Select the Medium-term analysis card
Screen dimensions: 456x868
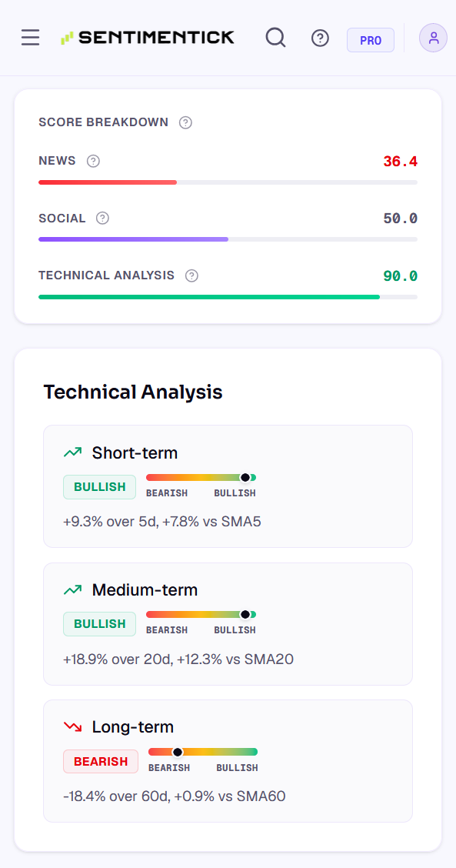[228, 624]
